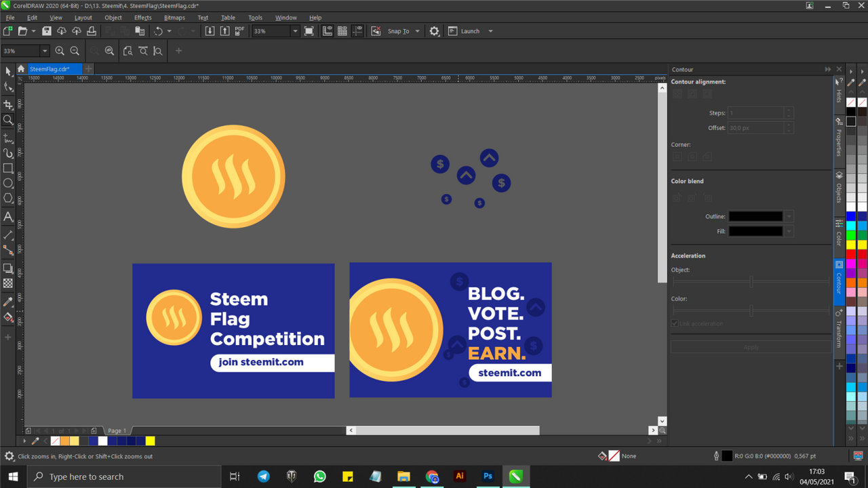Select the Zoom tool in toolbox

pos(8,120)
